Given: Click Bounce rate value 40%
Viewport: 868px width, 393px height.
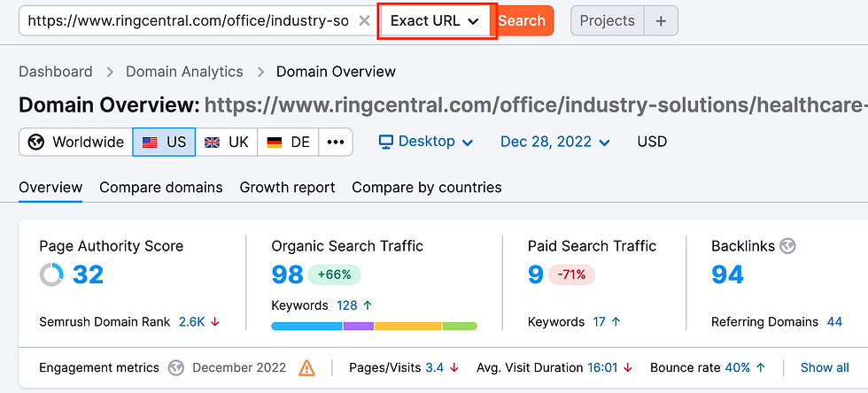Looking at the screenshot, I should point(737,367).
